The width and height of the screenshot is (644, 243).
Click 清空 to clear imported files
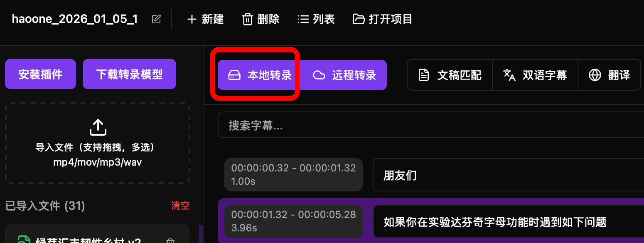pos(180,206)
